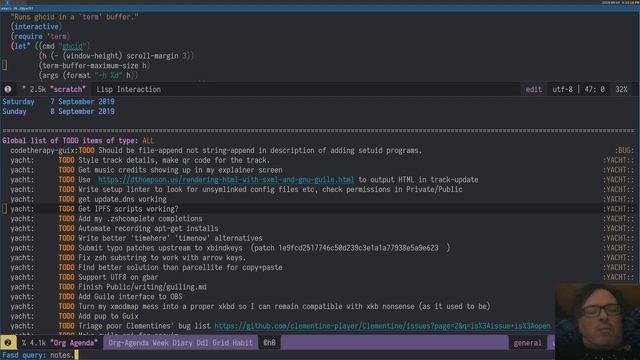Click the "ghcid" string in scratch buffer
Viewport: 640px width, 360px height.
pos(73,46)
